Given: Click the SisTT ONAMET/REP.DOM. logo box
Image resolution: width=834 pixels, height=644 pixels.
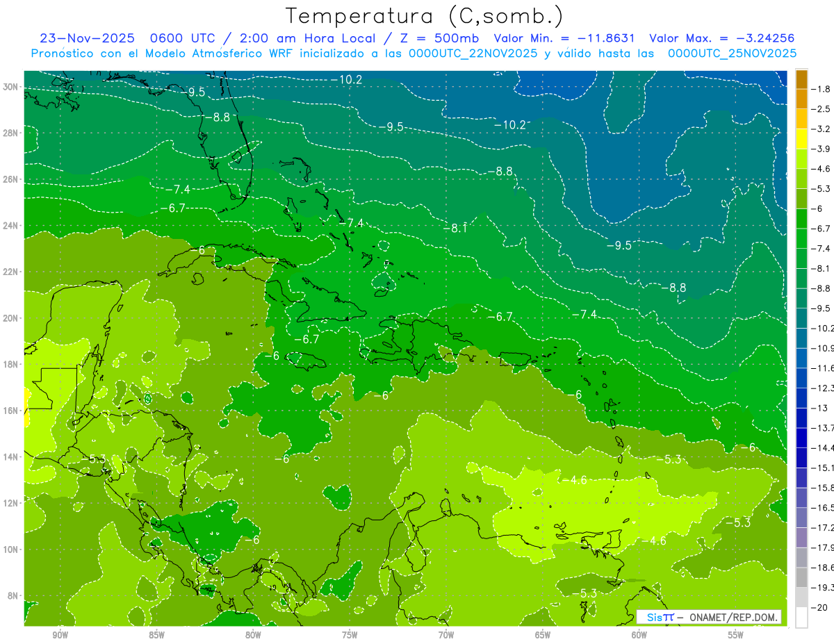Looking at the screenshot, I should [709, 617].
